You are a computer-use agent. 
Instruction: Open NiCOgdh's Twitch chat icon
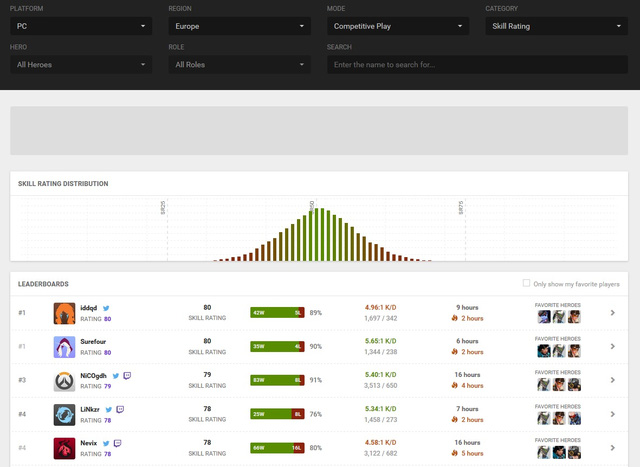[x=127, y=376]
